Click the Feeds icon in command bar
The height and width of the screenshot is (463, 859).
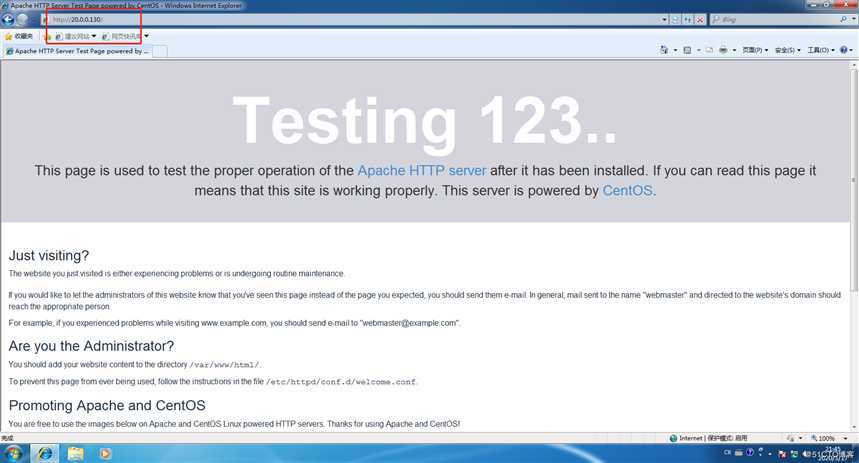coord(687,50)
